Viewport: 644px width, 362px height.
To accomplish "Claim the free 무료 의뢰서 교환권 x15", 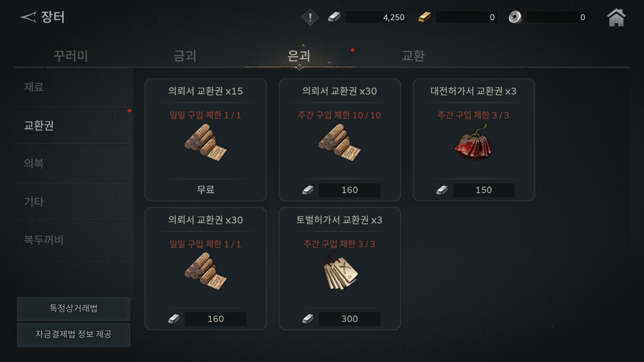I will [x=206, y=190].
